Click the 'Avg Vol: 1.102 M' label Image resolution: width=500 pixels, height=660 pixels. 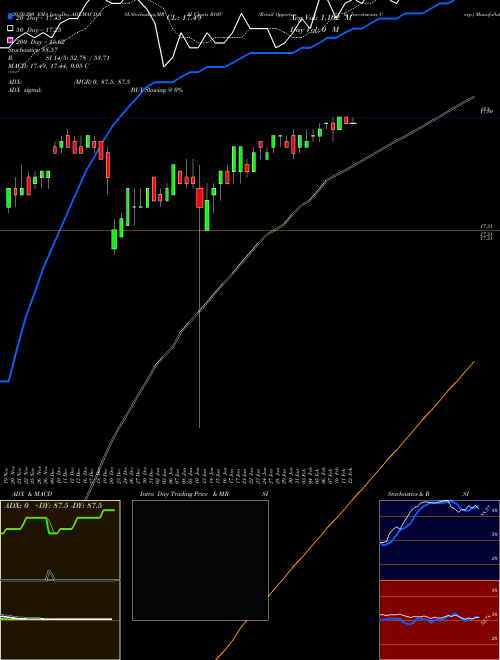pyautogui.click(x=320, y=18)
